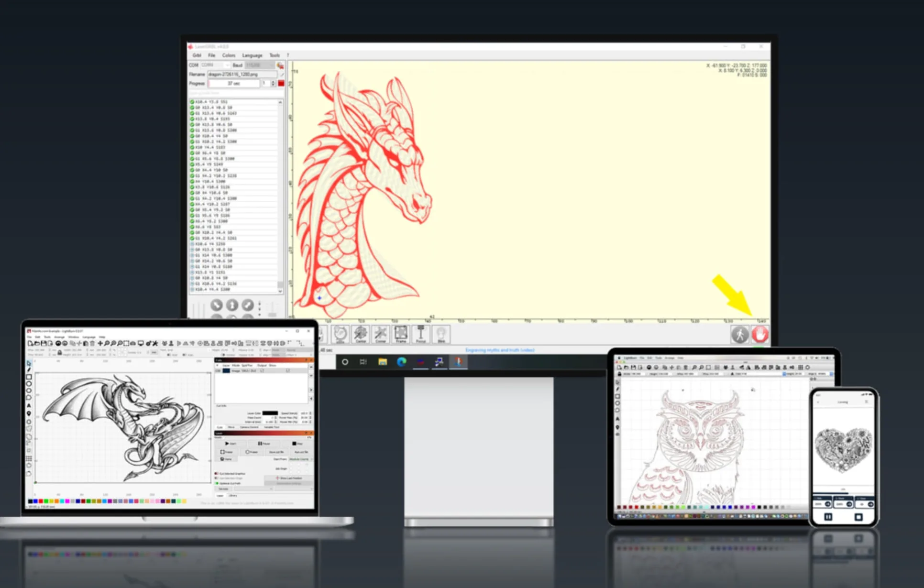Open the File menu in LaserGRBL
Image resolution: width=924 pixels, height=588 pixels.
pyautogui.click(x=211, y=55)
